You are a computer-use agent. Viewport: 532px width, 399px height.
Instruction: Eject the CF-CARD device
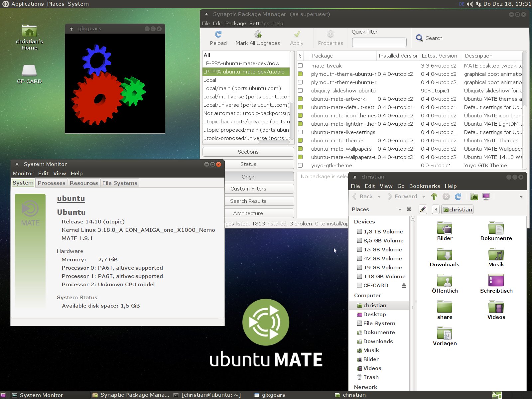coord(404,286)
